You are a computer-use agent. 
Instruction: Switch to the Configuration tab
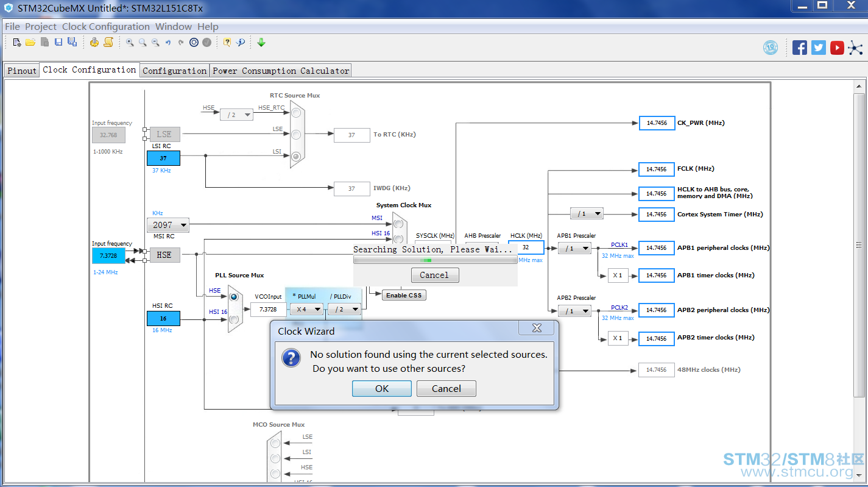point(175,71)
